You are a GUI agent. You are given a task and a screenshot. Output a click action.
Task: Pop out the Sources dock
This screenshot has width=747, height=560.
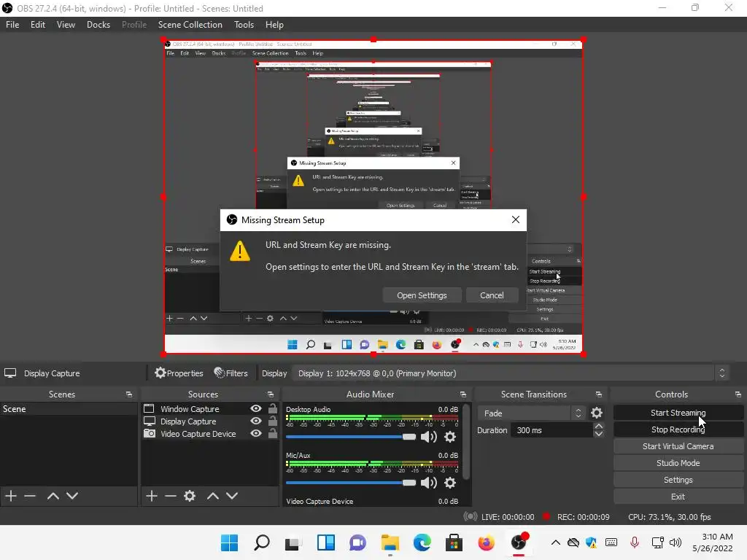coord(271,394)
